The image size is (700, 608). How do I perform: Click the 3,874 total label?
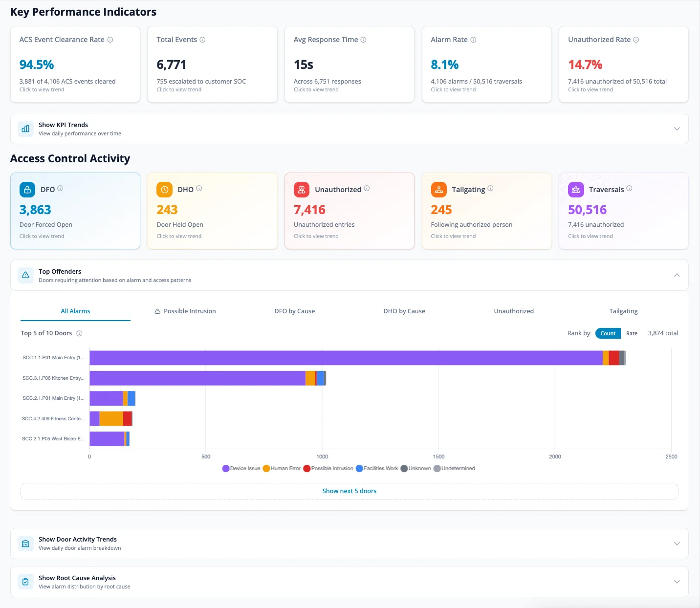tap(663, 333)
